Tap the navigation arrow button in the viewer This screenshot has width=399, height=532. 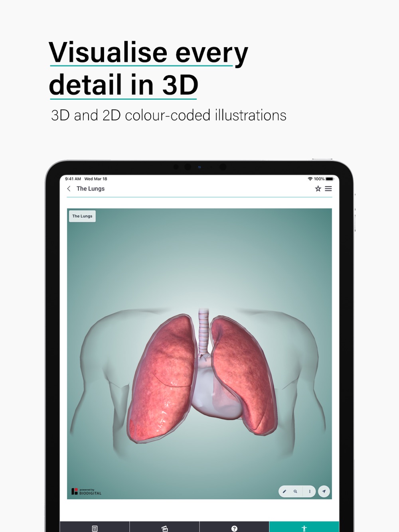click(x=324, y=491)
